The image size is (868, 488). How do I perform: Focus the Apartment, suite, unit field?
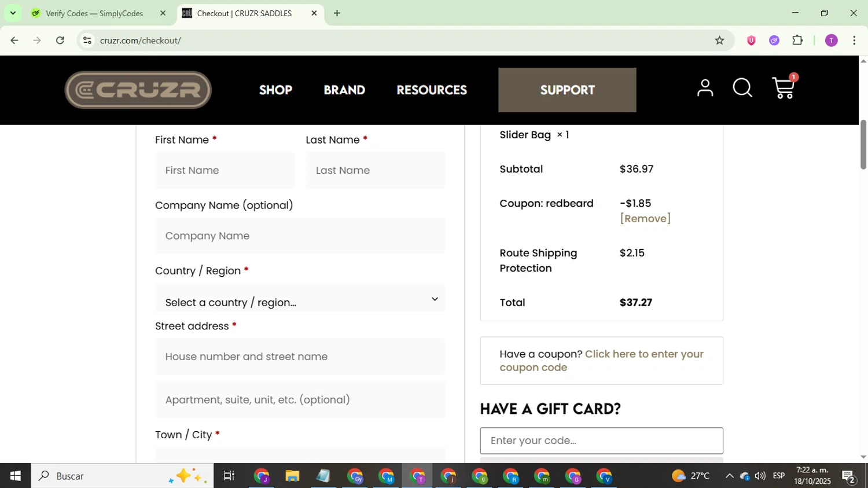pos(300,399)
